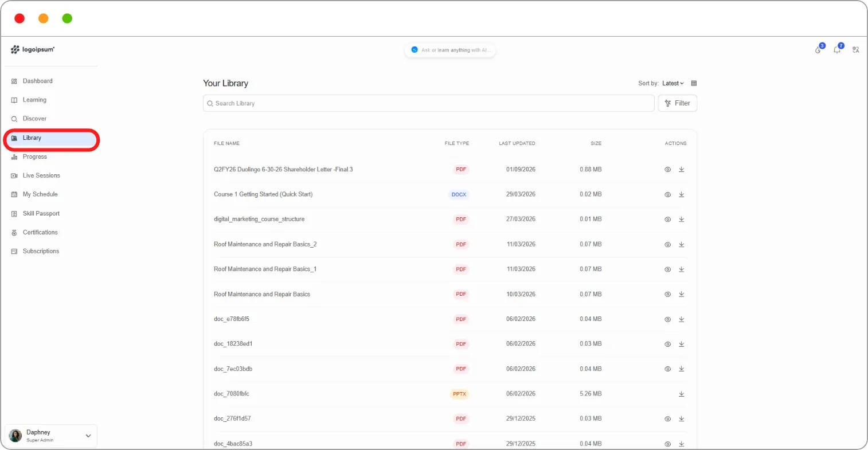
Task: Download doc_7ec03bdb file
Action: [x=682, y=369]
